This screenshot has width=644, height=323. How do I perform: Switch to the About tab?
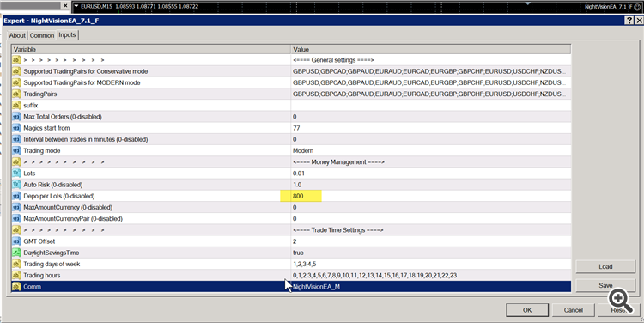point(17,35)
